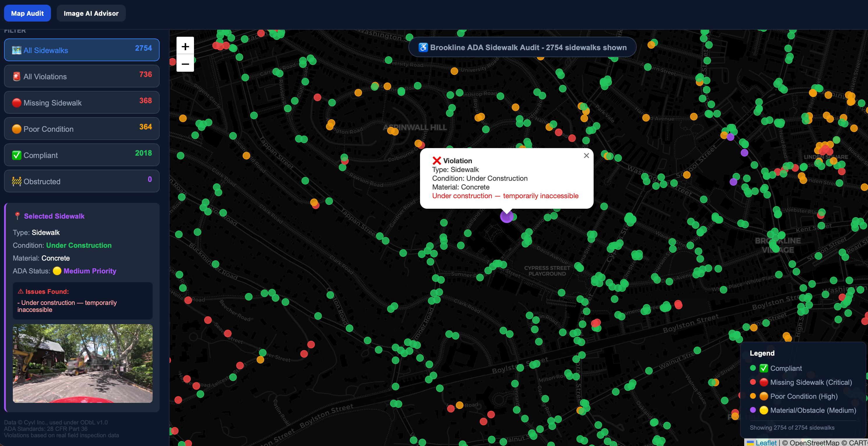This screenshot has width=868, height=446.
Task: Click the purple Material/Obstacle legend dot
Action: pyautogui.click(x=753, y=410)
